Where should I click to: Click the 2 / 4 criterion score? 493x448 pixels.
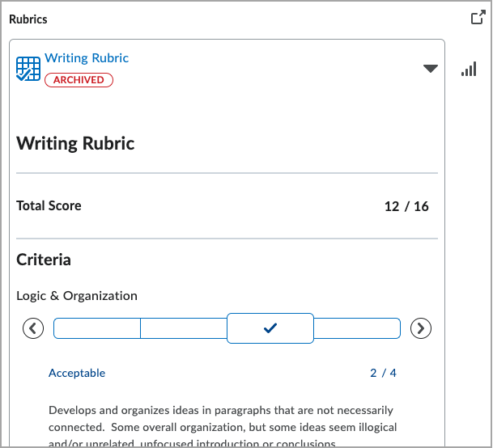coord(383,373)
